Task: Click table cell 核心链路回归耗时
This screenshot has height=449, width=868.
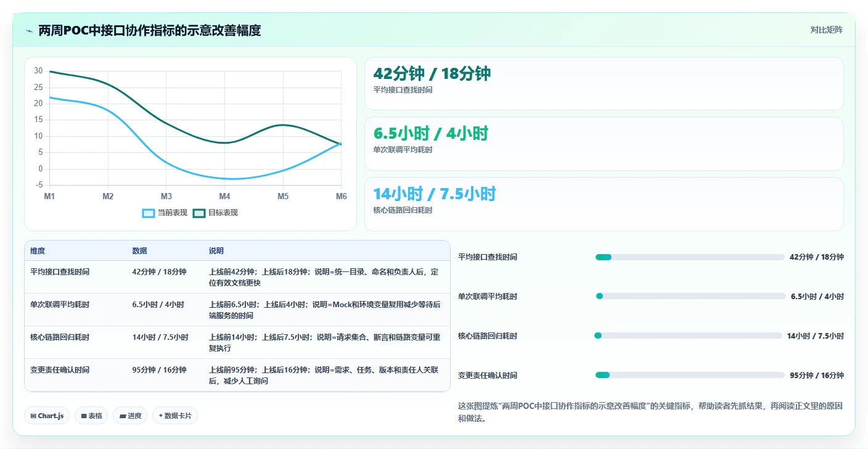Action: (x=60, y=337)
